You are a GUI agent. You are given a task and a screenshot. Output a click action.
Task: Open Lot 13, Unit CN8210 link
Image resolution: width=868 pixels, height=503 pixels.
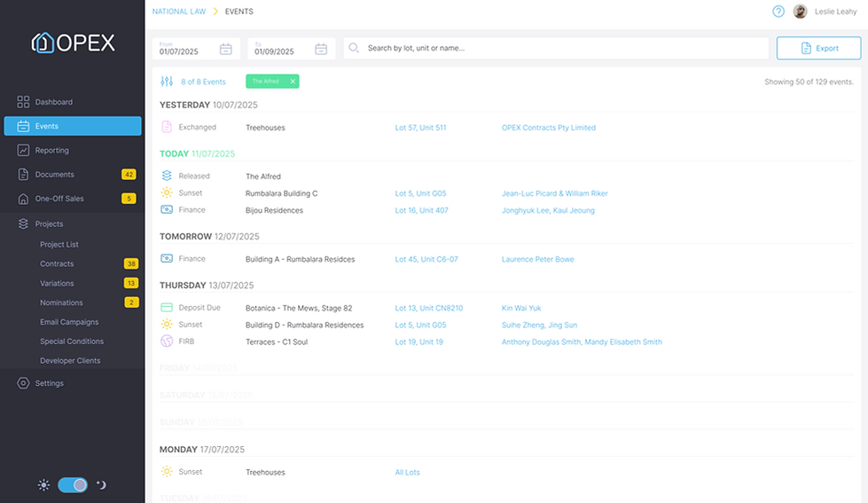pyautogui.click(x=428, y=308)
